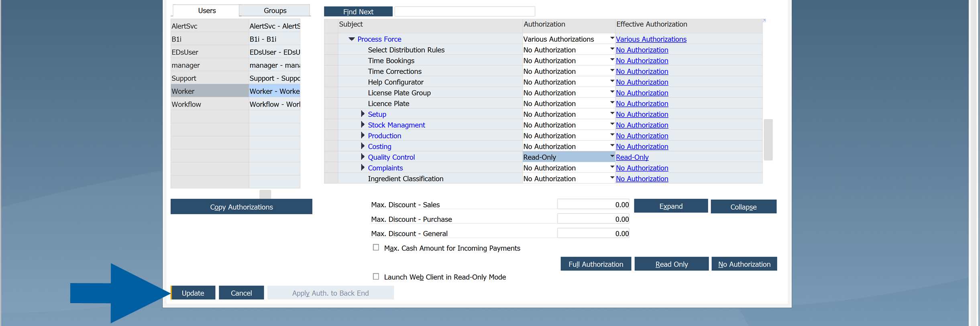This screenshot has width=980, height=326.
Task: Click the users list horizontal scrollbar thumb
Action: tap(265, 194)
